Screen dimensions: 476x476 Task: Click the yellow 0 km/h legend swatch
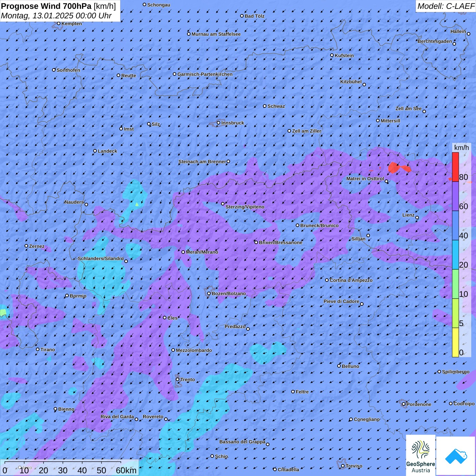455,342
